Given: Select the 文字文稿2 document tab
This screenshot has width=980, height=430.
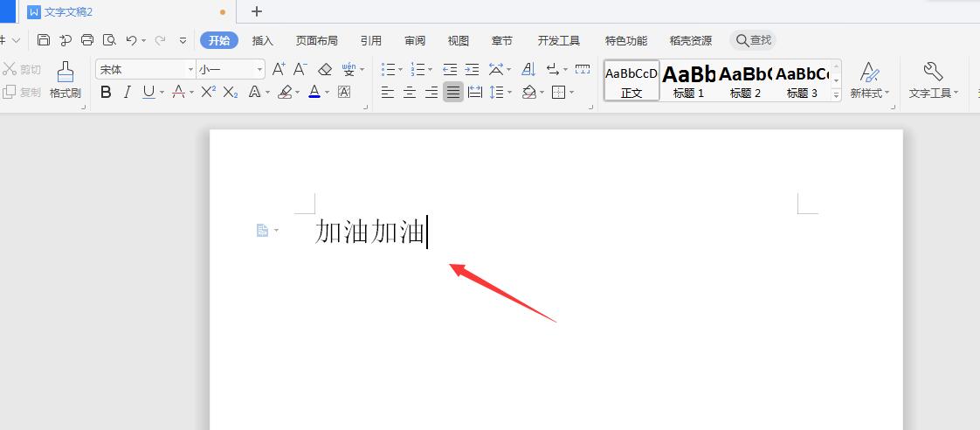Looking at the screenshot, I should [127, 12].
